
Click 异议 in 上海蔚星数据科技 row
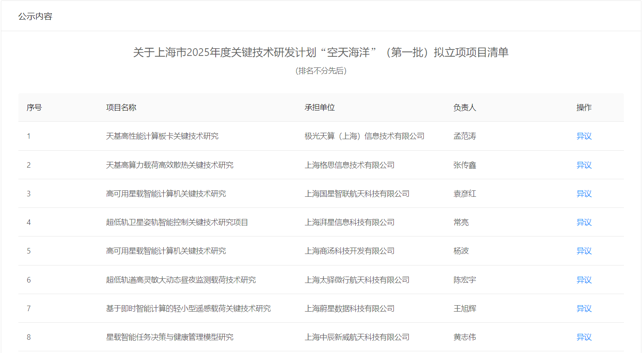[x=584, y=309]
